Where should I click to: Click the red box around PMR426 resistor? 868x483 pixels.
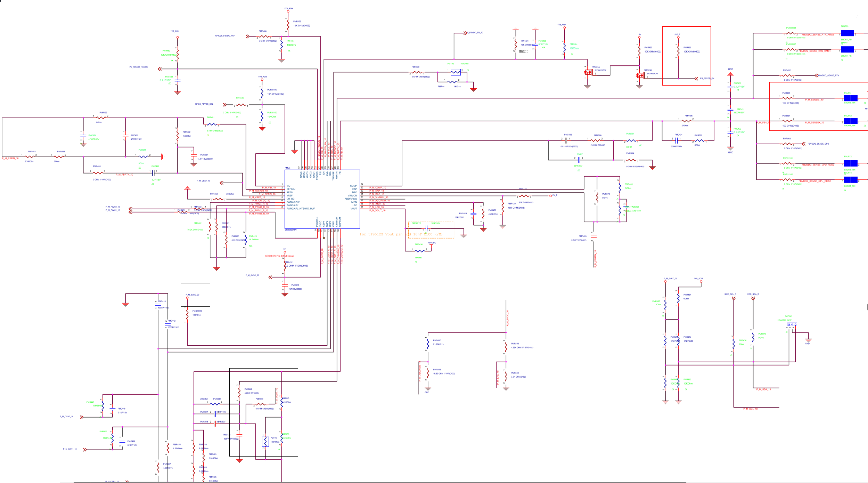(x=686, y=27)
